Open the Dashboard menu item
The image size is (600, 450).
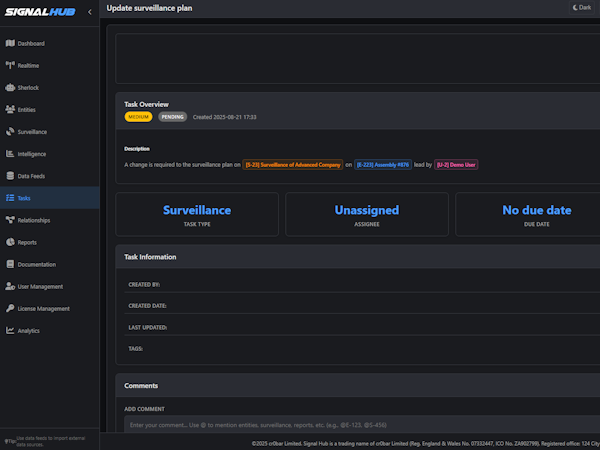click(50, 43)
